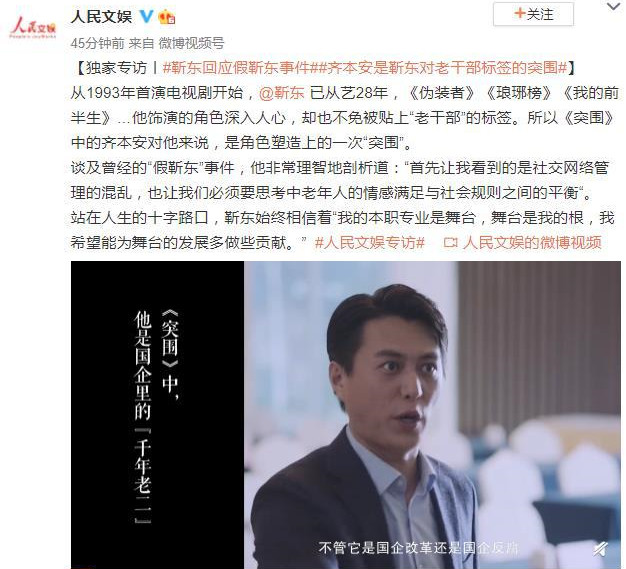Open hashtag 齐本安是靳东对老干部标签的突围

pyautogui.click(x=438, y=68)
